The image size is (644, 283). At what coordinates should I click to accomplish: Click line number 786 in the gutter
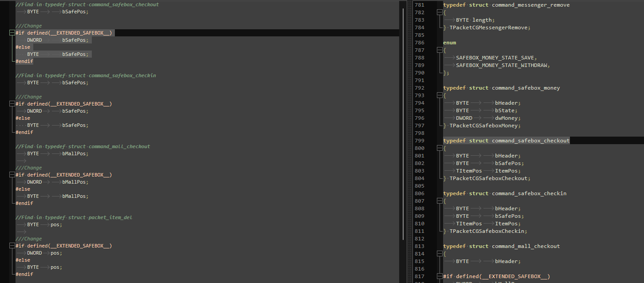pyautogui.click(x=419, y=43)
